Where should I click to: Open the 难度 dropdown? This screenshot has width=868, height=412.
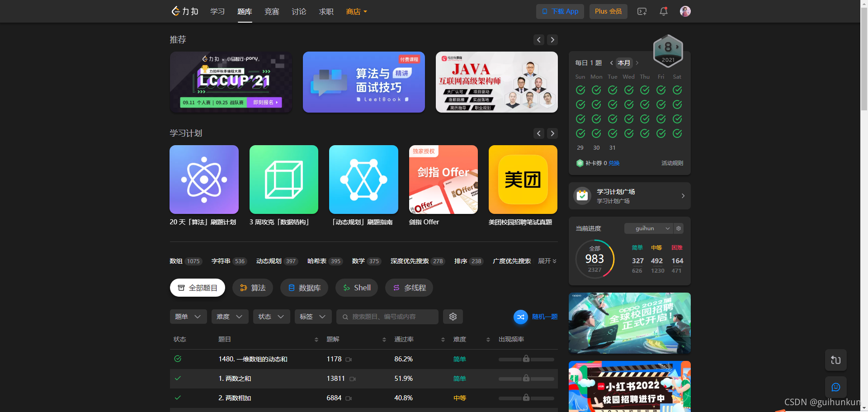230,317
